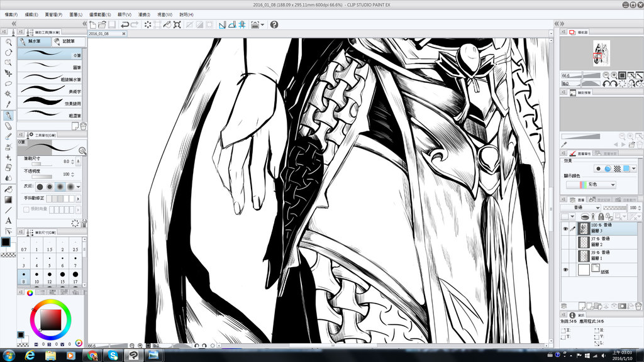The height and width of the screenshot is (362, 644).
Task: Choose the first (no) anti-aliasing option
Action: point(40,187)
